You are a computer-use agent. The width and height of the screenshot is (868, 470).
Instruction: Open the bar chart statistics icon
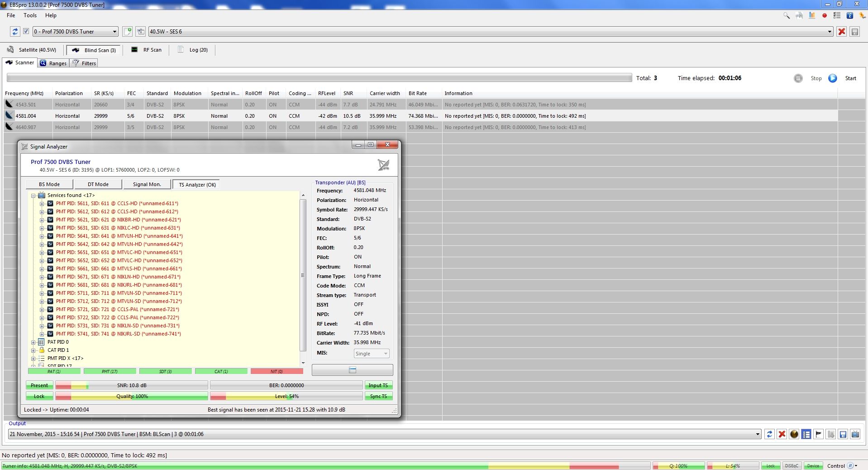[812, 15]
